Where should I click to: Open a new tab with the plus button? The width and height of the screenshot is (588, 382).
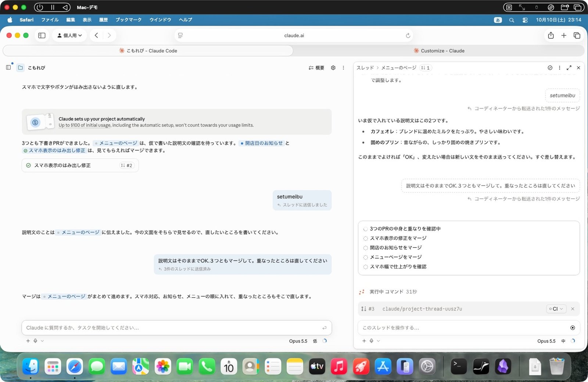pyautogui.click(x=564, y=35)
